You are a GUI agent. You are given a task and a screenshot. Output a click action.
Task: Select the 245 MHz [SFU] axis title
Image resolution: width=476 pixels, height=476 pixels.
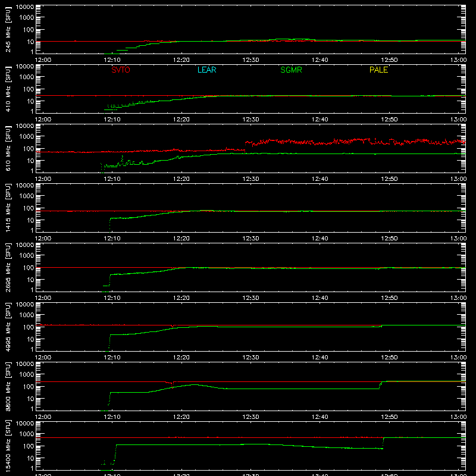coord(8,29)
